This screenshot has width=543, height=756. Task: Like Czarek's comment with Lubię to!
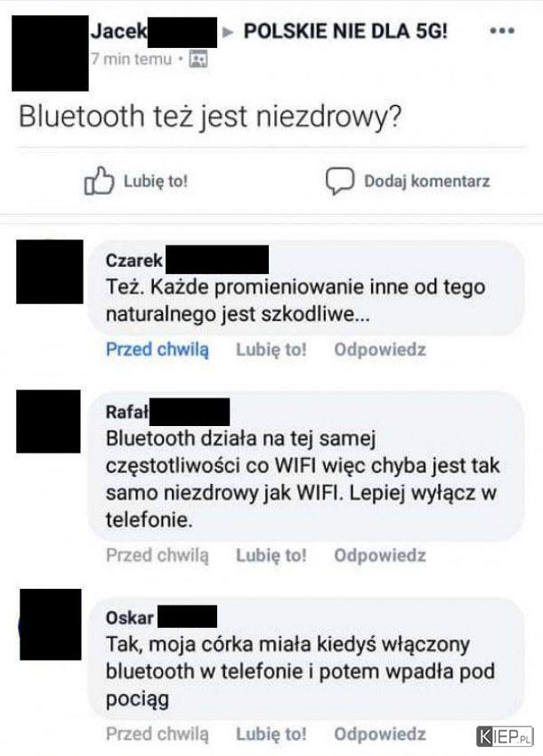[x=271, y=350]
